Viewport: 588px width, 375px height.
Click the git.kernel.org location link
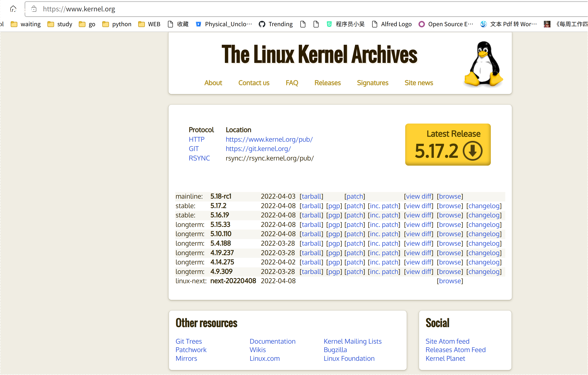(258, 149)
